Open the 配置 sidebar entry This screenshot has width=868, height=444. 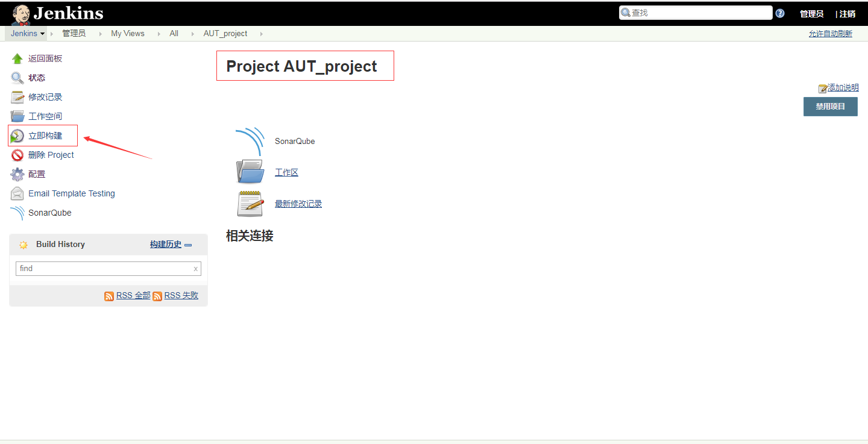[37, 174]
